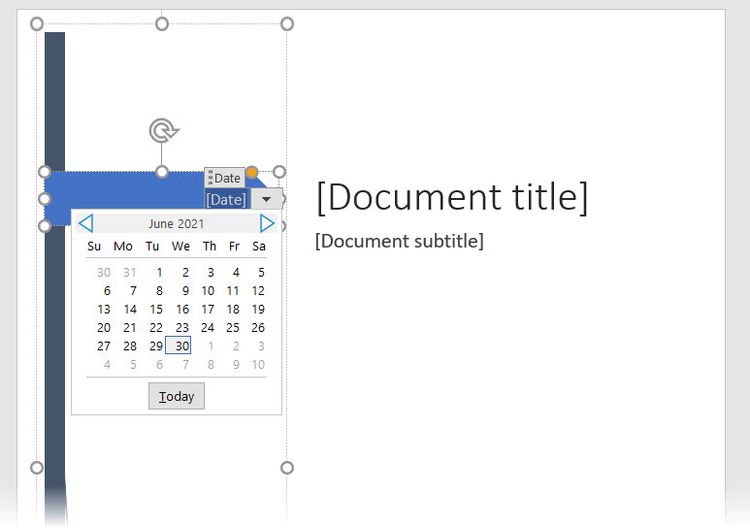Select June 20 in the calendar
The width and height of the screenshot is (750, 528).
(104, 328)
